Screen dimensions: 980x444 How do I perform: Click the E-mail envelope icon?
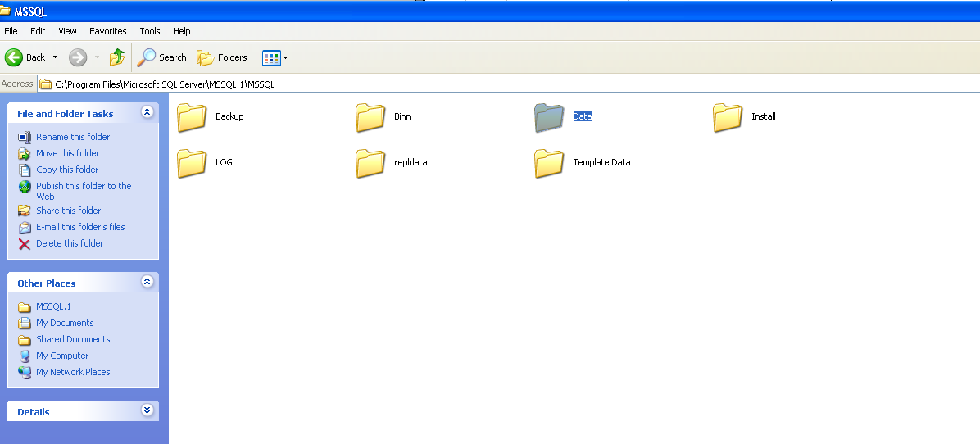tap(25, 227)
